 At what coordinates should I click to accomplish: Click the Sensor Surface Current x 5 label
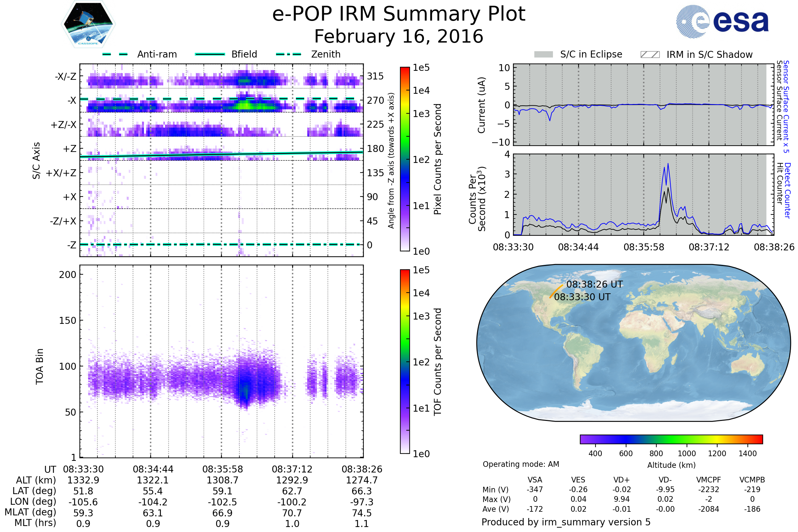pyautogui.click(x=786, y=106)
